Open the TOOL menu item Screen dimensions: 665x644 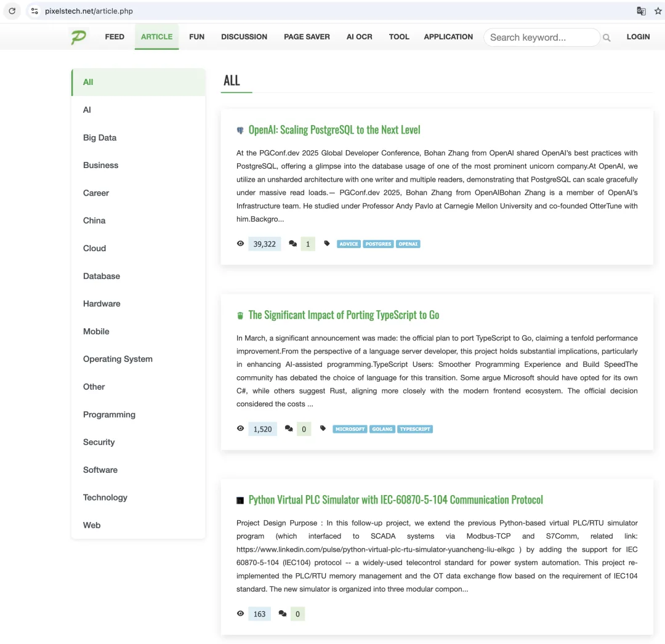(x=399, y=37)
